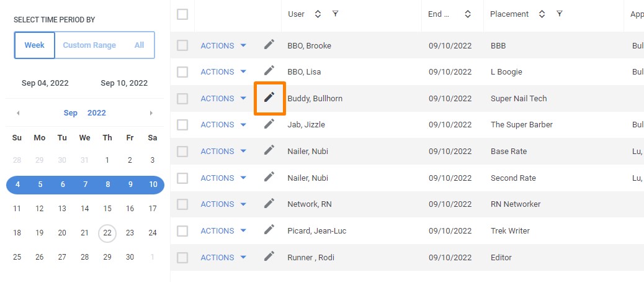The image size is (644, 282).
Task: Open edit pencil for Buddy, Bullhorn
Action: pyautogui.click(x=269, y=98)
